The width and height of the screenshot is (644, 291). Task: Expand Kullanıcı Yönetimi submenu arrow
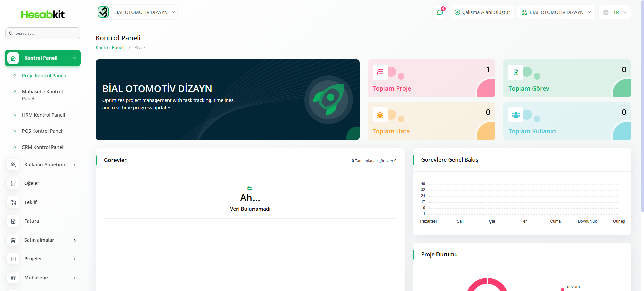pyautogui.click(x=75, y=165)
